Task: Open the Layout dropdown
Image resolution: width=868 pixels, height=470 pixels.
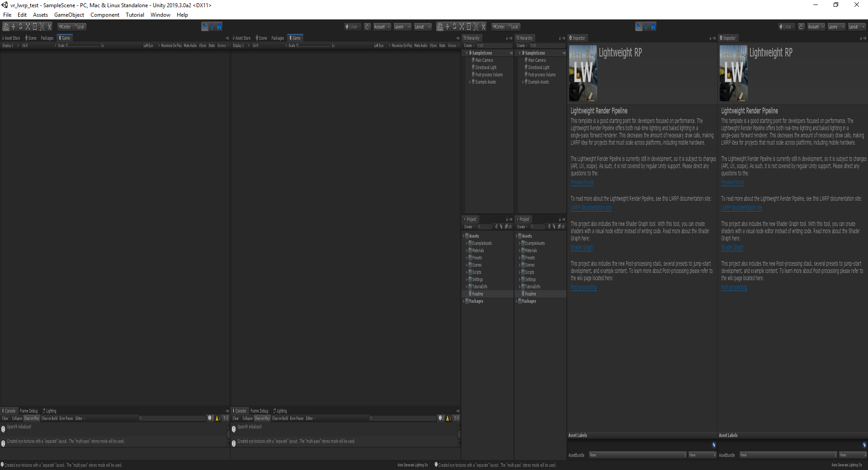Action: (422, 27)
